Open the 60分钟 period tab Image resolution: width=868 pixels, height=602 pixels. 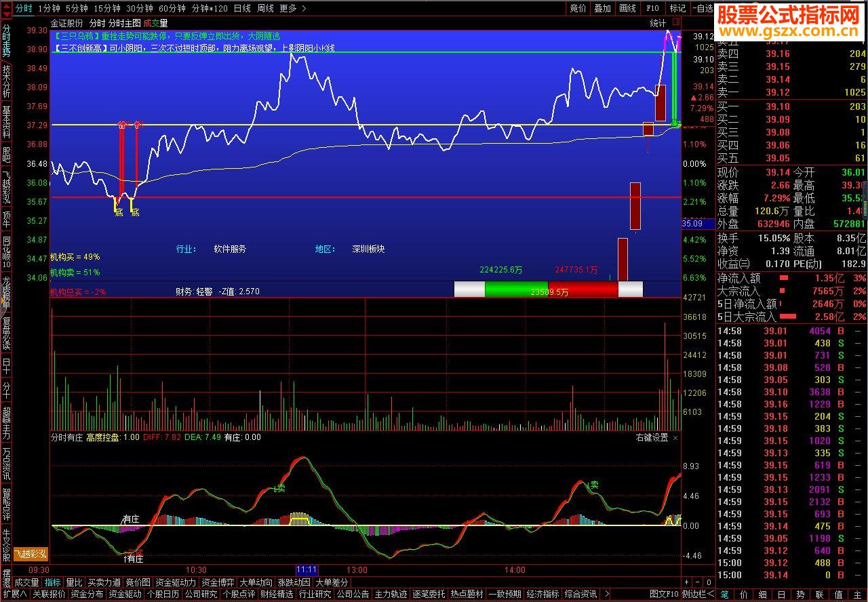[172, 8]
